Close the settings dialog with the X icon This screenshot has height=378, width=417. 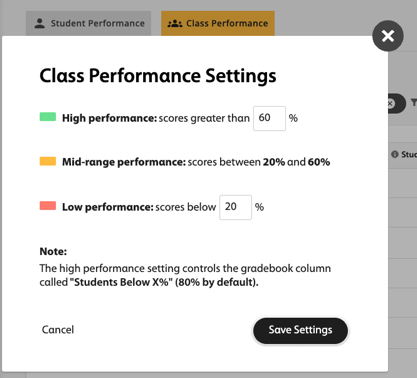pyautogui.click(x=388, y=36)
